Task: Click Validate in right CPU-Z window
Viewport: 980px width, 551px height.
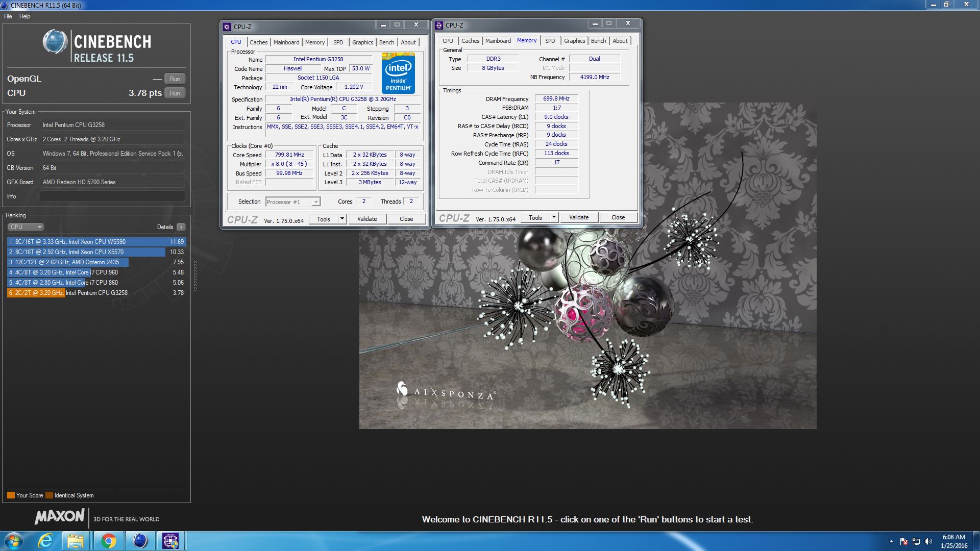Action: [x=579, y=217]
